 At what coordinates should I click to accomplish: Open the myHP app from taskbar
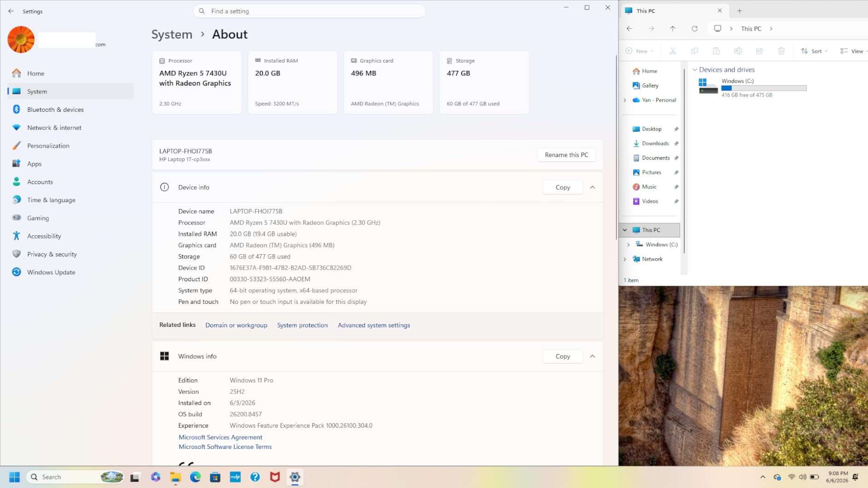click(235, 477)
